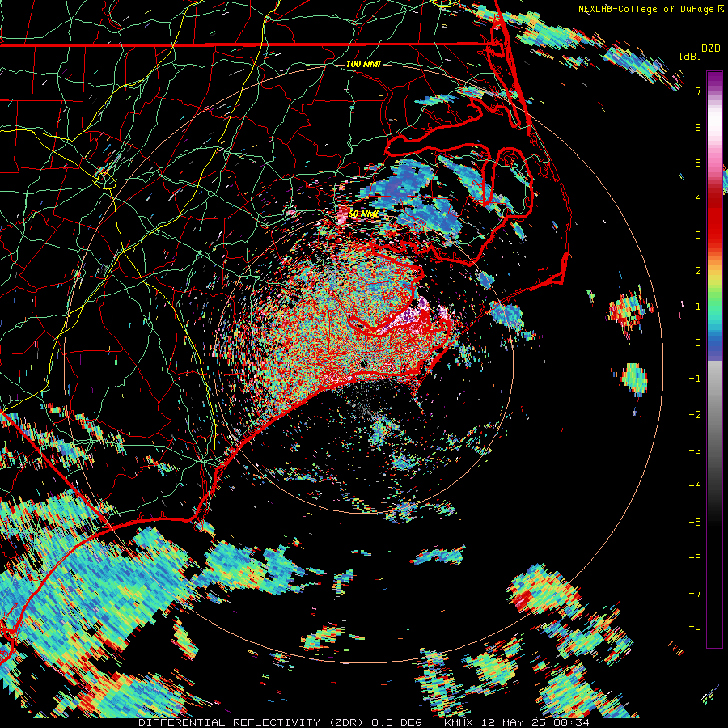Click the 4 value on the scale

point(698,199)
